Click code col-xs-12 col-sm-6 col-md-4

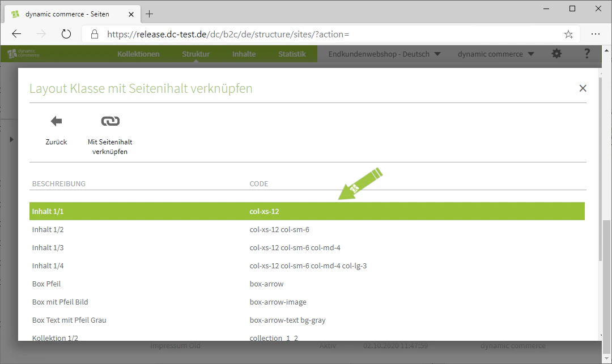(295, 247)
